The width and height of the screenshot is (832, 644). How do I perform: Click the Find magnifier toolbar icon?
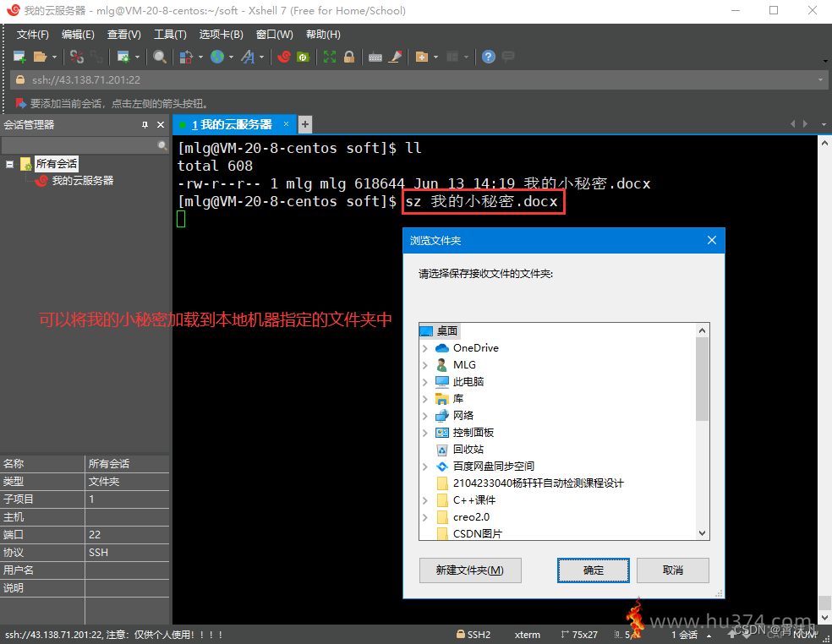pos(160,57)
